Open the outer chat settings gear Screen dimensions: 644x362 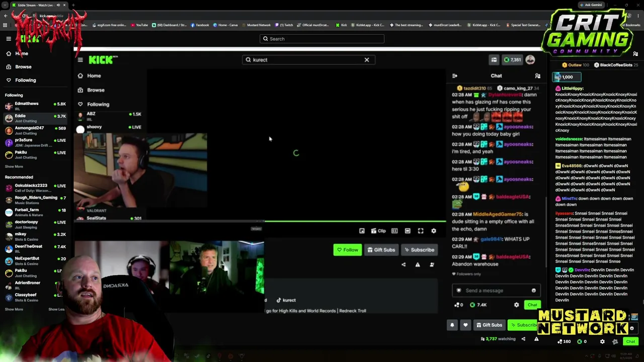click(602, 341)
